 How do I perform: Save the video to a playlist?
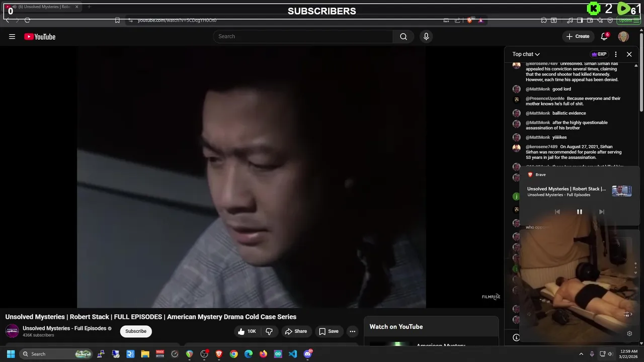[329, 331]
